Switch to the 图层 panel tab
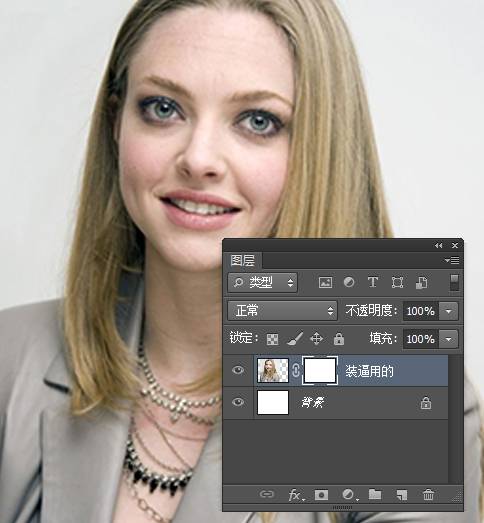The width and height of the screenshot is (484, 523). pyautogui.click(x=243, y=260)
